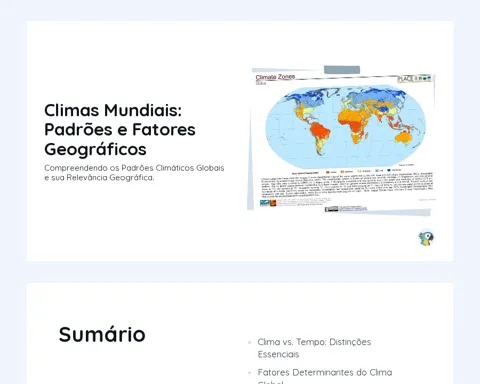Screen dimensions: 480x384
Task: Open 'Clima vs. Tempo: Distinções Essenciais' item
Action: pyautogui.click(x=314, y=348)
